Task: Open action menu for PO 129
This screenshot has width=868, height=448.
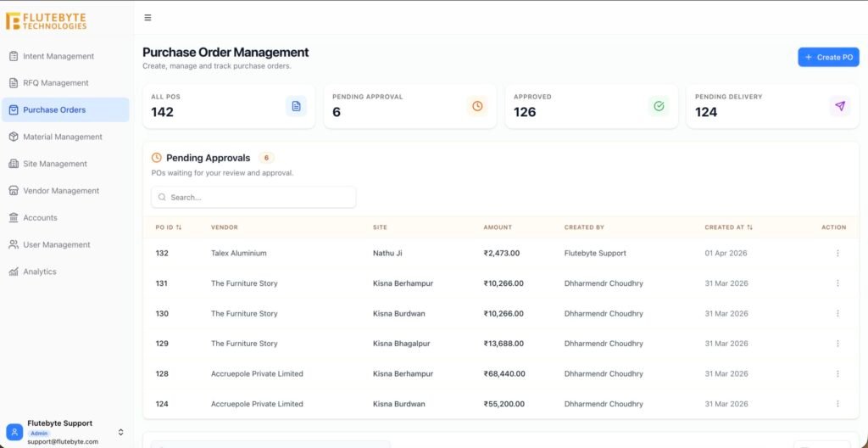Action: point(837,344)
